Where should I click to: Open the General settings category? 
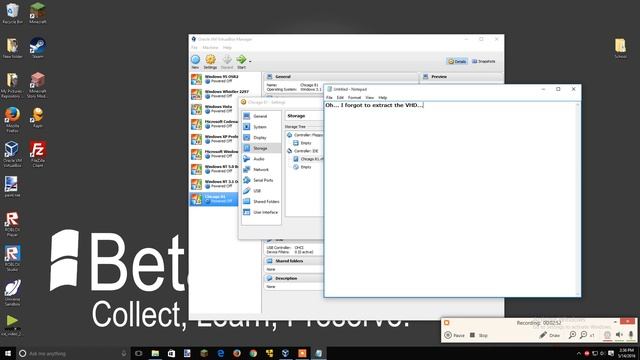pos(261,116)
